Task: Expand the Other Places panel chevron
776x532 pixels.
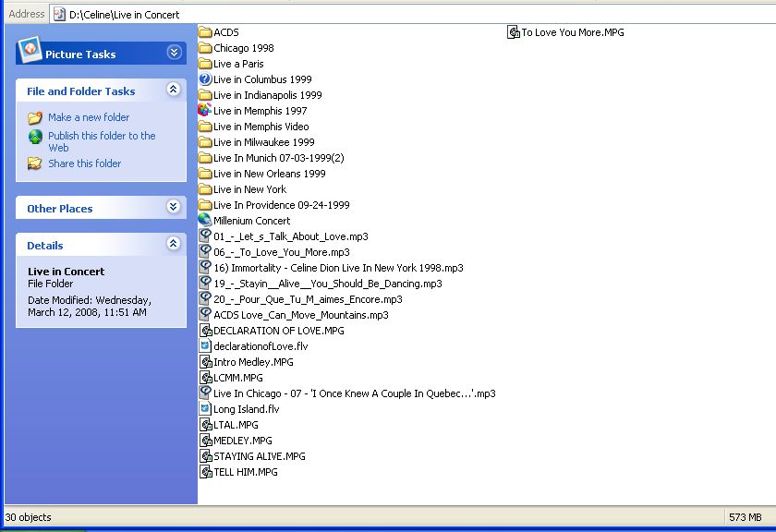Action: [x=174, y=207]
